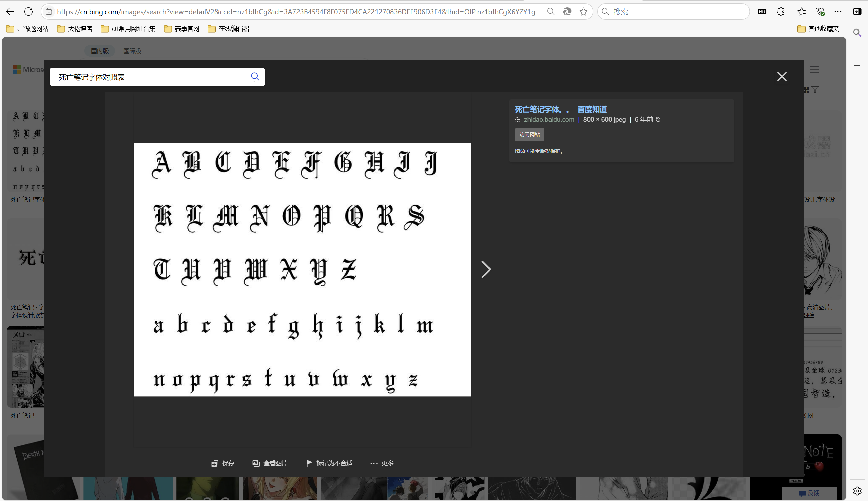Click 查看图片 view image button
The image size is (868, 501).
click(x=270, y=463)
